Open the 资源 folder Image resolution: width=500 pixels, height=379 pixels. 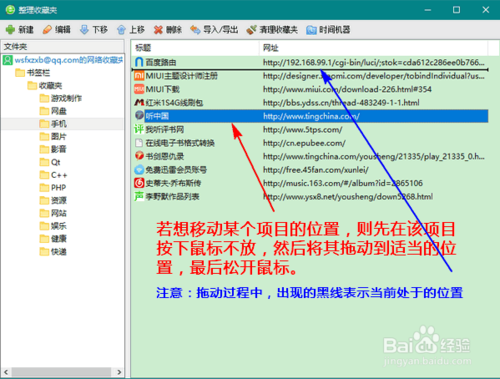53,200
